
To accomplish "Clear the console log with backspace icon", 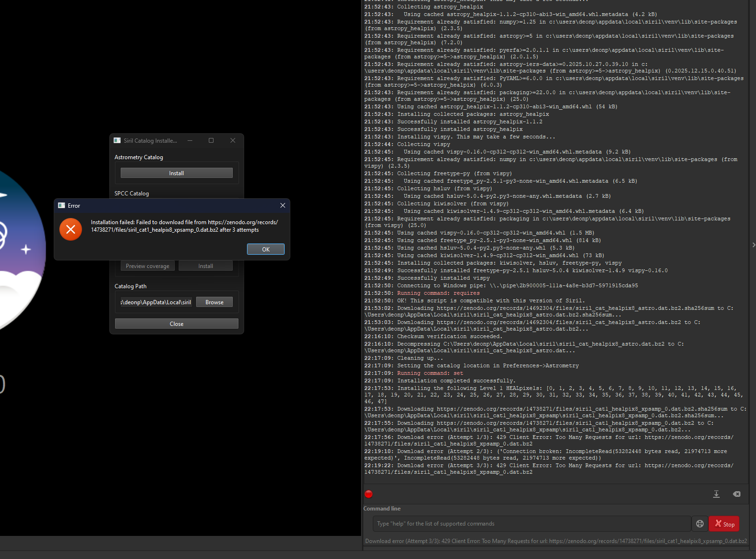I will 737,494.
